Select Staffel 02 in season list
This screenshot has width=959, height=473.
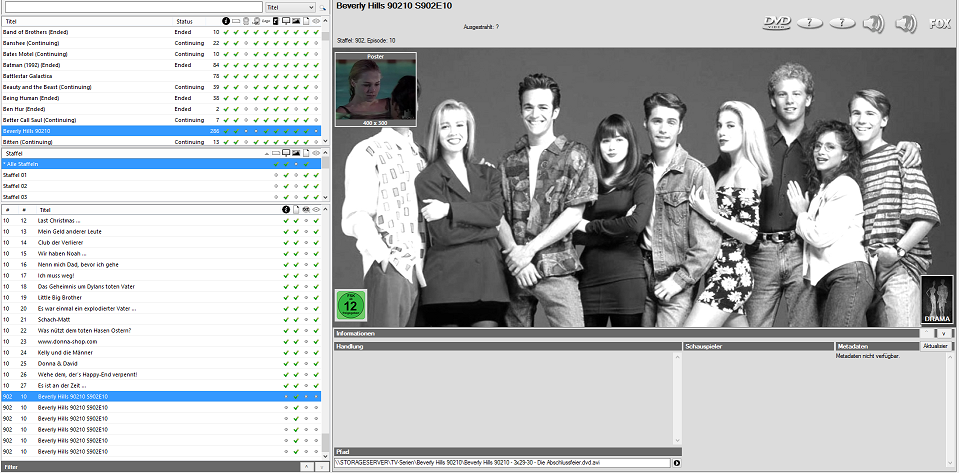(161, 186)
